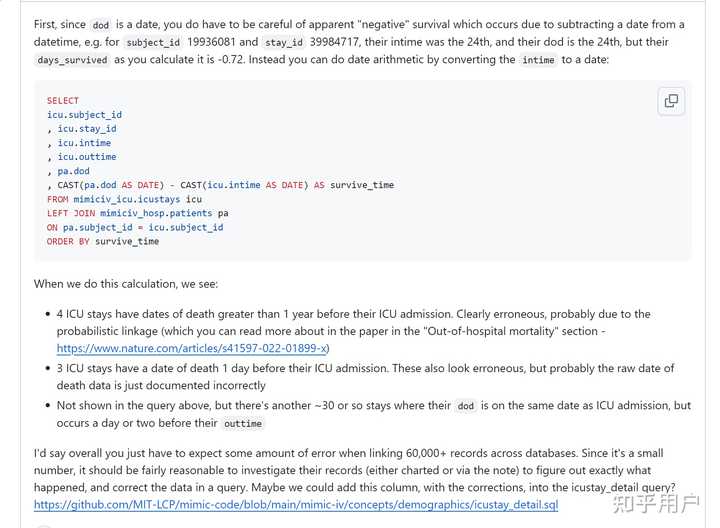
Task: Click the 'LEFT JOIN mimiciv_hosp.patients pa' line
Action: 137,213
